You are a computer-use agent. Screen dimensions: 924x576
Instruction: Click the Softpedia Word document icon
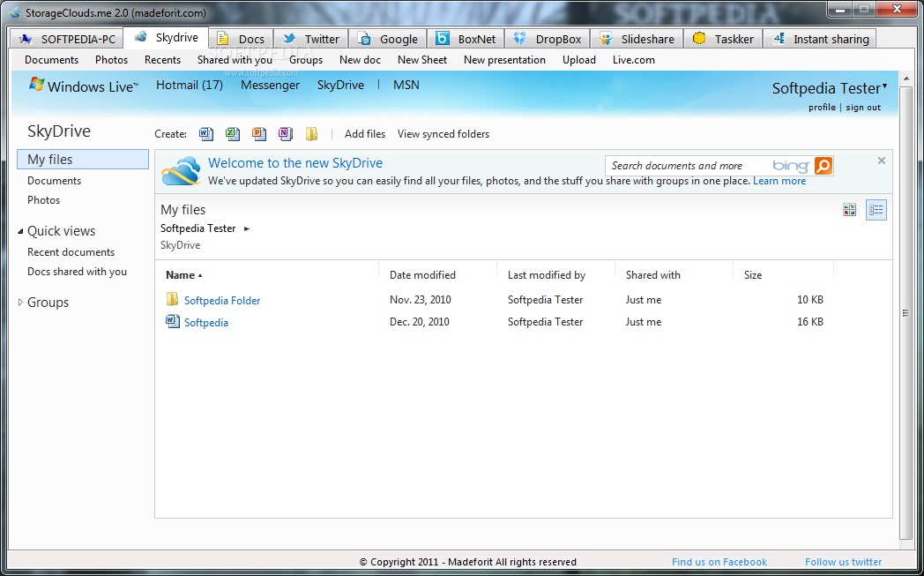pyautogui.click(x=173, y=321)
